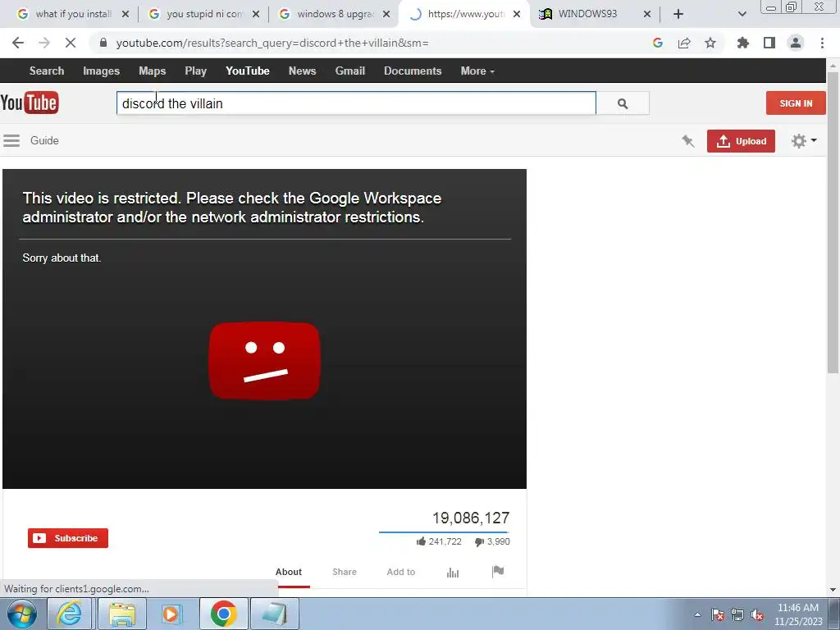Image resolution: width=840 pixels, height=630 pixels.
Task: Close the 'windows 8 upgrac' tab
Action: [x=386, y=14]
